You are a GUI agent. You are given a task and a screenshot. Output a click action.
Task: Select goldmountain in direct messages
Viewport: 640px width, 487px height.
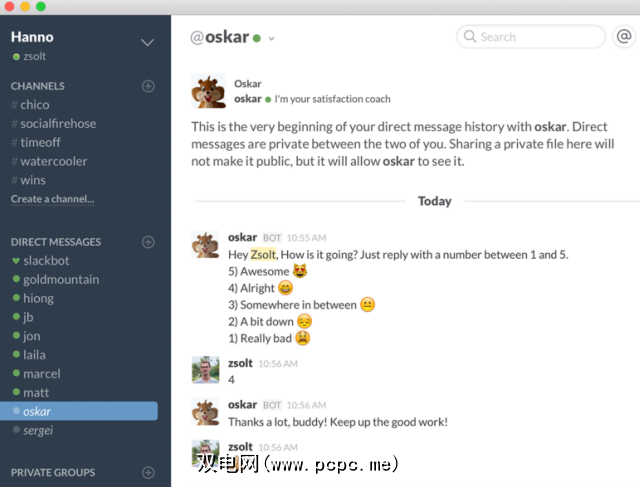61,280
